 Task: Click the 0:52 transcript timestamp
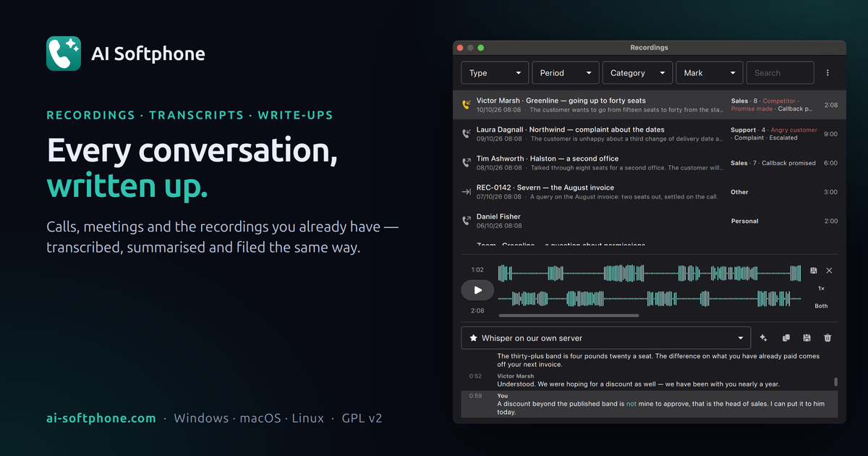[475, 376]
